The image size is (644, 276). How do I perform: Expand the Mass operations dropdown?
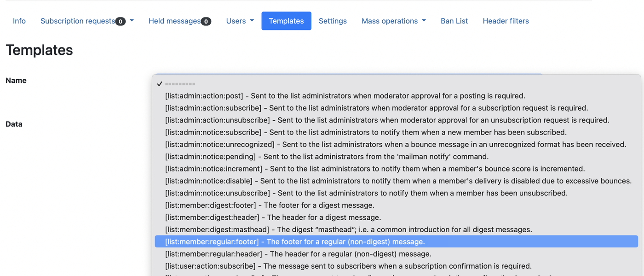(x=394, y=21)
